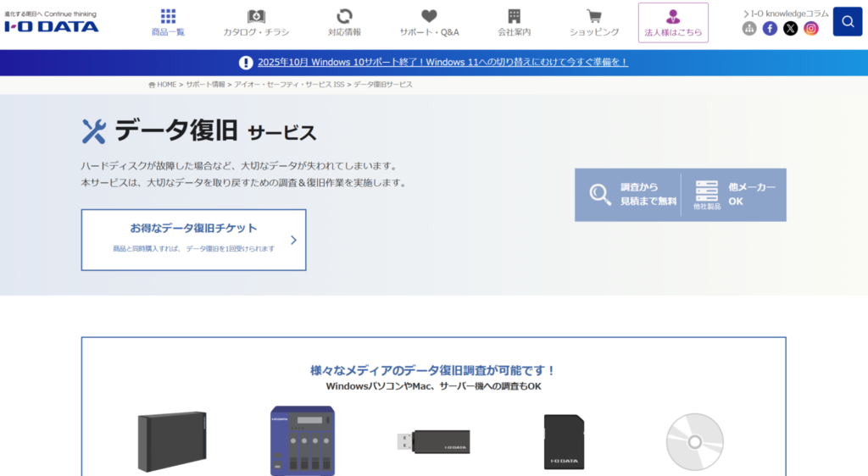Go to HOME in the breadcrumb
The width and height of the screenshot is (868, 476).
pos(163,85)
